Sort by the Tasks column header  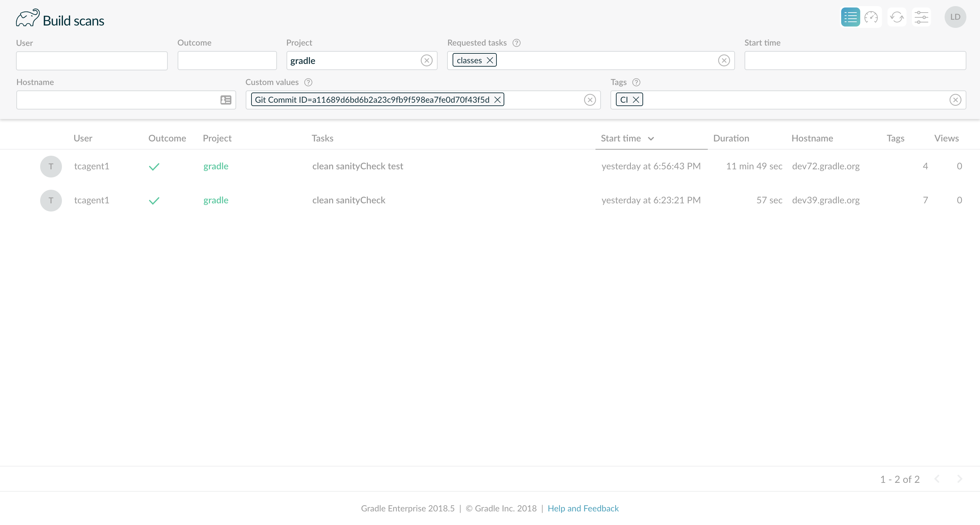[323, 138]
